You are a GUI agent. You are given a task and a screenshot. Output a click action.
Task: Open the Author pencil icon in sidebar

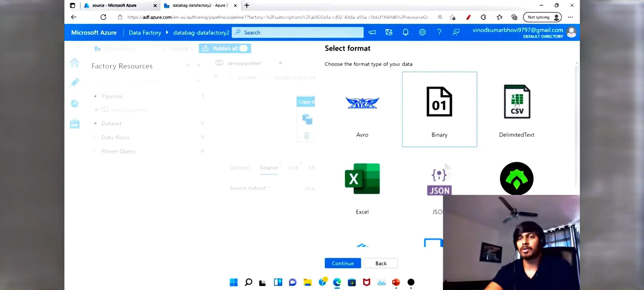[x=75, y=82]
